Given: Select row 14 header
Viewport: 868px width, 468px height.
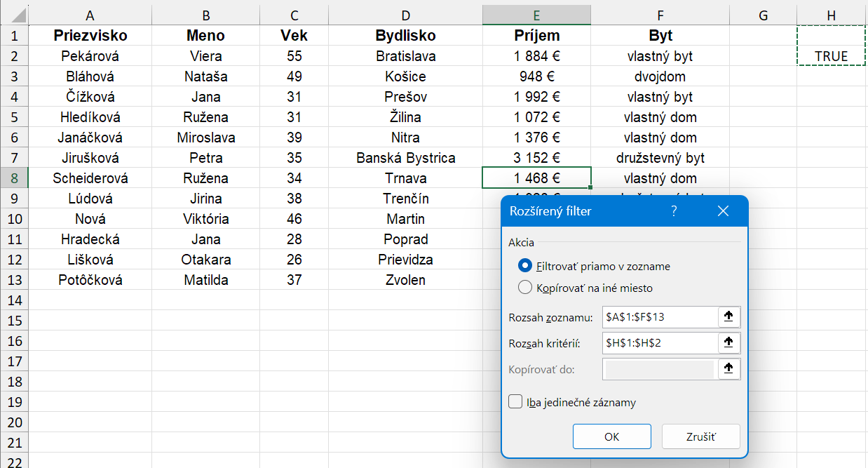Looking at the screenshot, I should 14,300.
